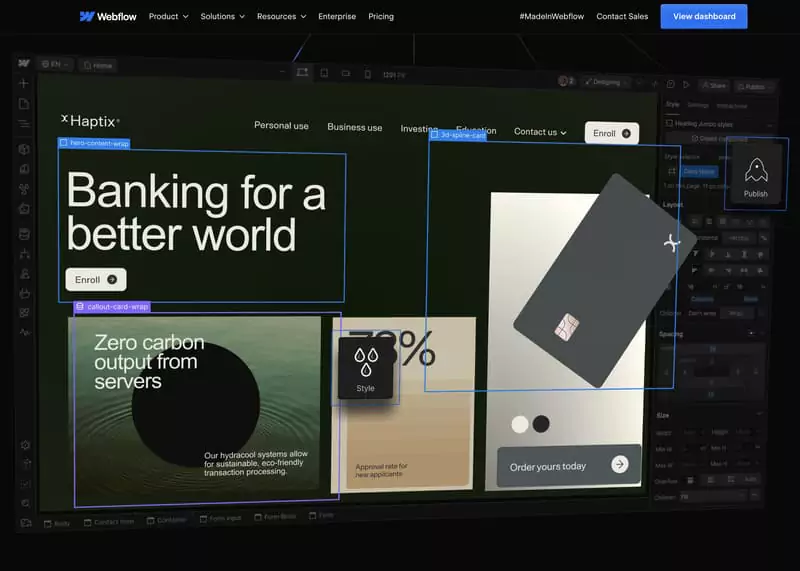
Task: Open the Resources dropdown
Action: click(282, 16)
